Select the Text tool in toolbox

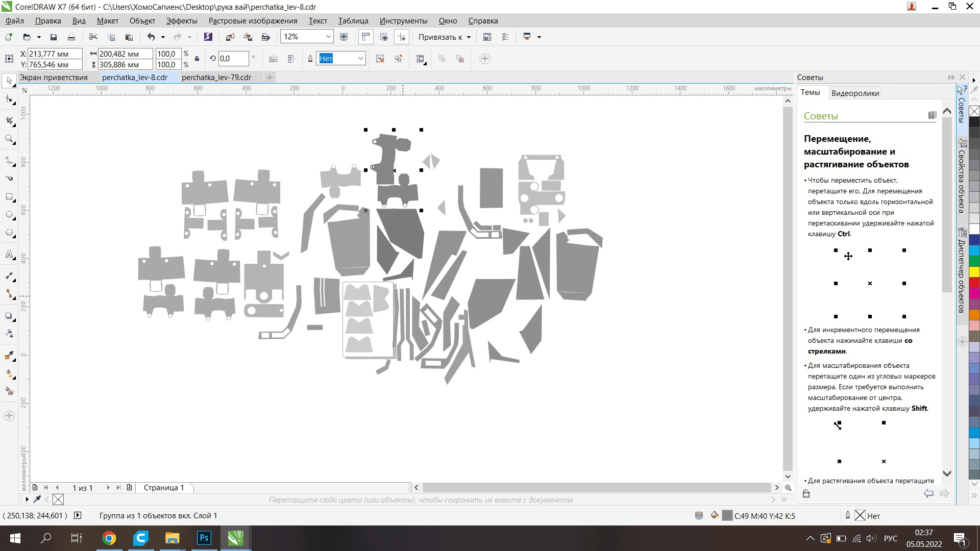[9, 255]
